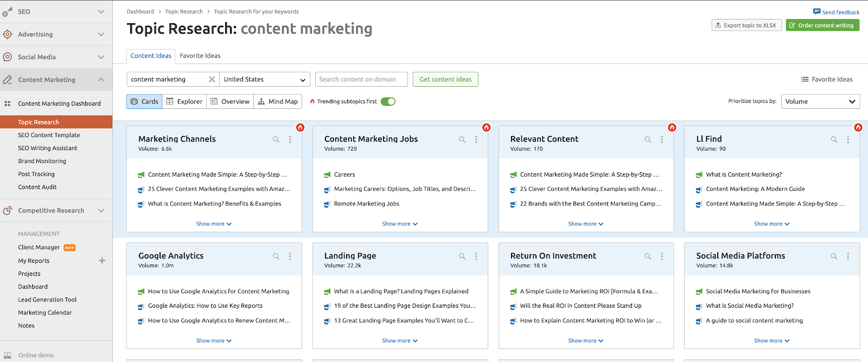Click Export topic to XLSX button
This screenshot has height=362, width=868.
coord(746,25)
